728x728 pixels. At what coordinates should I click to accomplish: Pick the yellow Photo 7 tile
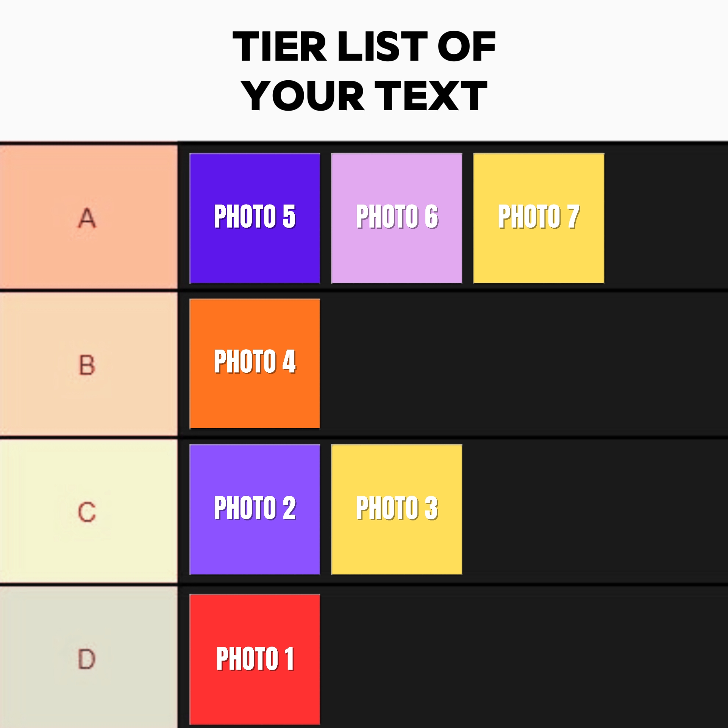click(x=539, y=218)
